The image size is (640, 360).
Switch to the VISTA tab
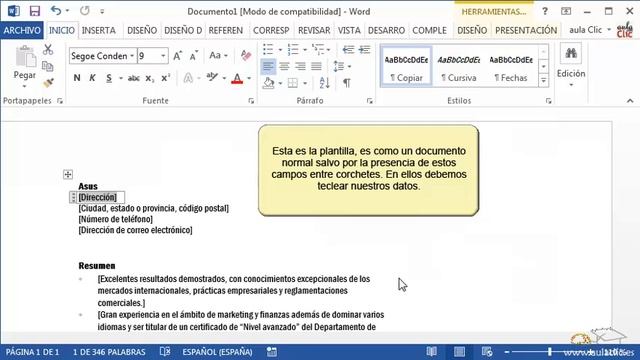(x=349, y=30)
